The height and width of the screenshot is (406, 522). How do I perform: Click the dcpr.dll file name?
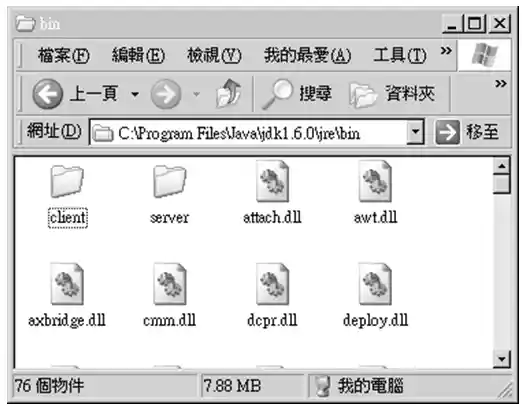[272, 321]
